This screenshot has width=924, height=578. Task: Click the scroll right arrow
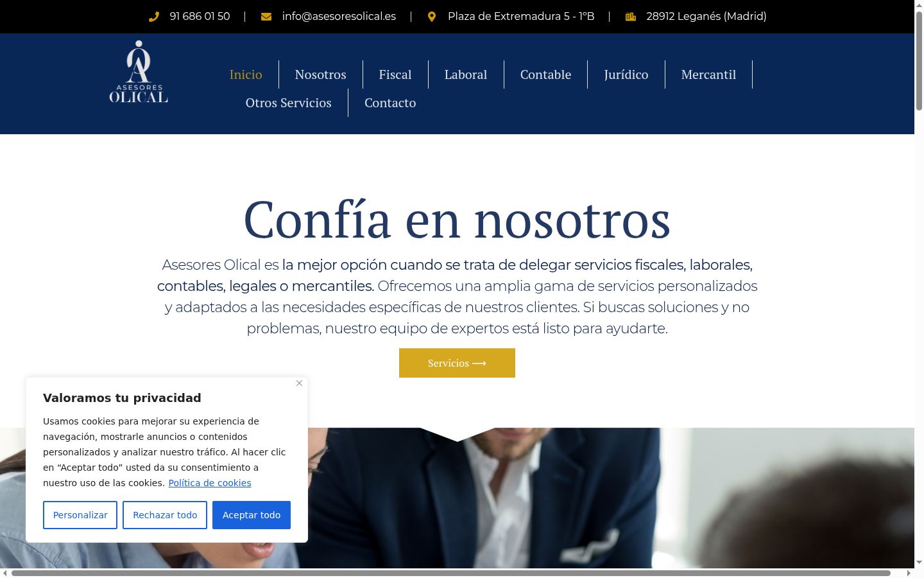909,573
